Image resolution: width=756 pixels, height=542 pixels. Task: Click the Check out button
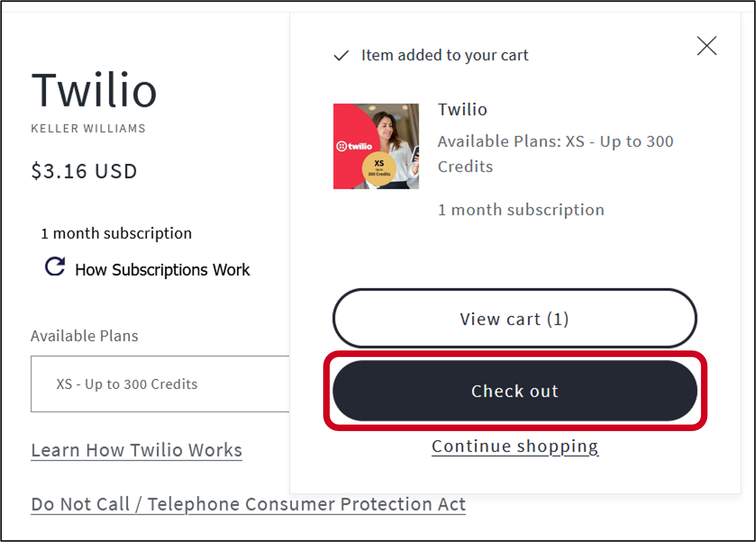tap(514, 391)
